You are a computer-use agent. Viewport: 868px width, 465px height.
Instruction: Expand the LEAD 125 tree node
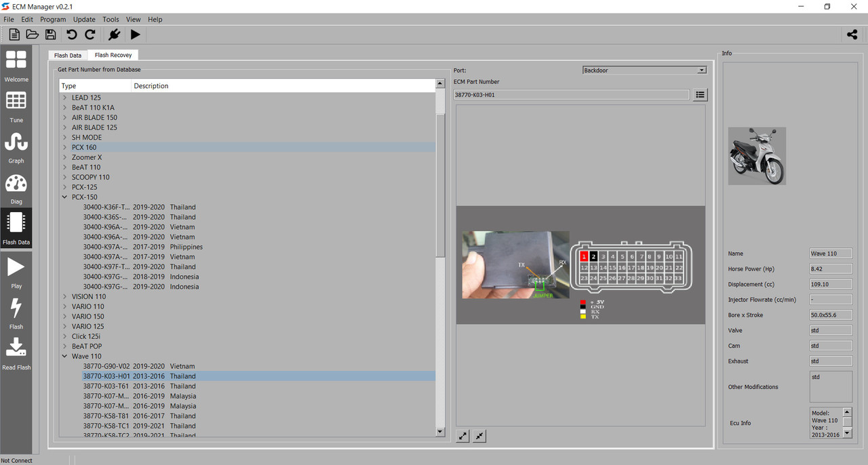65,98
